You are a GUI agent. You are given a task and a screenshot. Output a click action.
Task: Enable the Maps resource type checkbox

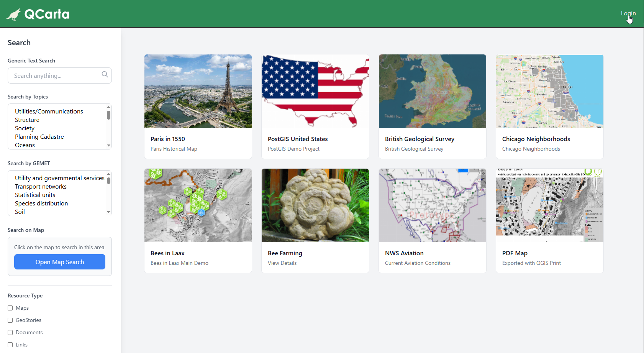point(10,308)
